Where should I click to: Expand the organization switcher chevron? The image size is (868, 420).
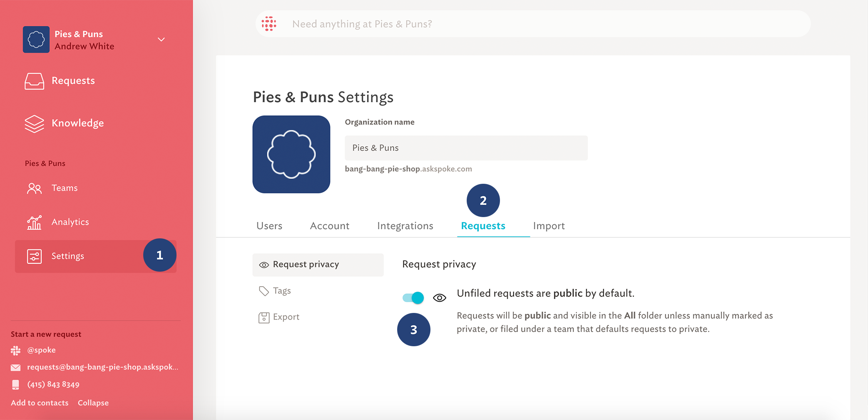point(161,40)
